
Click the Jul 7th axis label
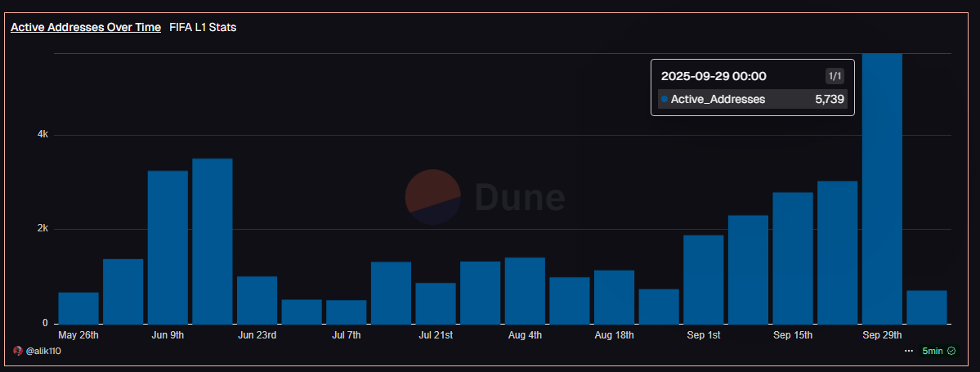tap(347, 335)
